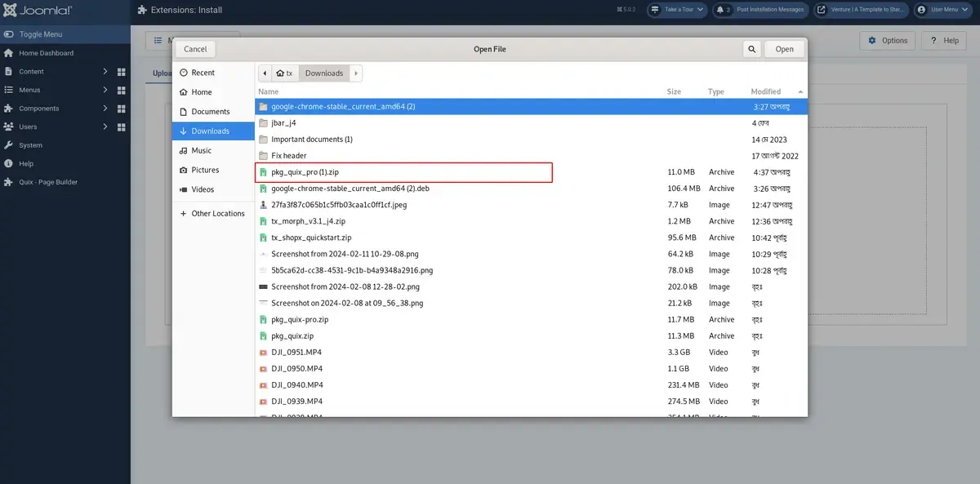Select Downloads in file dialog sidebar
Screen dimensions: 980x484
click(213, 131)
